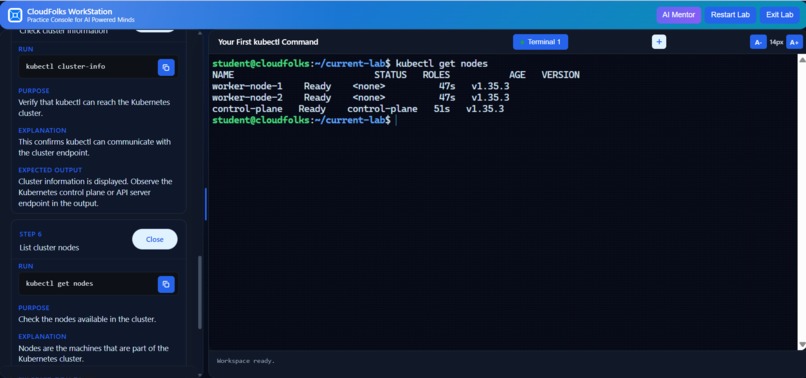Decrease terminal font size with A-

tap(758, 42)
